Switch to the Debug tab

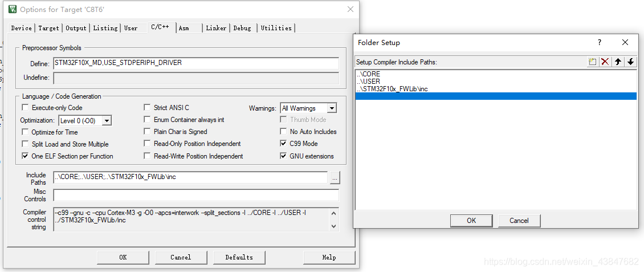(242, 28)
